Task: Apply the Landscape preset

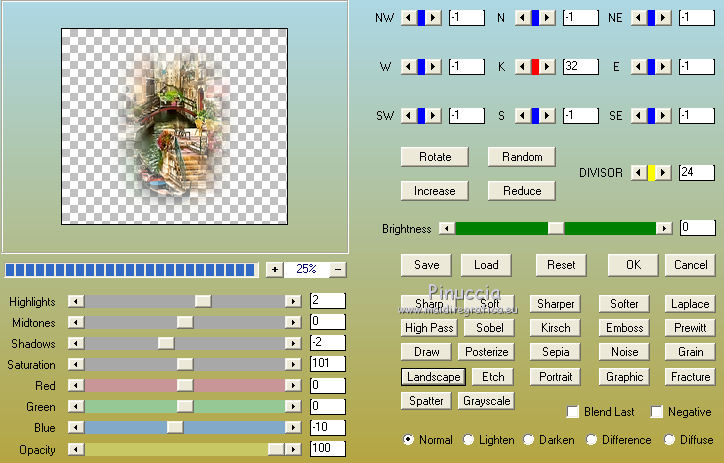Action: click(x=434, y=377)
